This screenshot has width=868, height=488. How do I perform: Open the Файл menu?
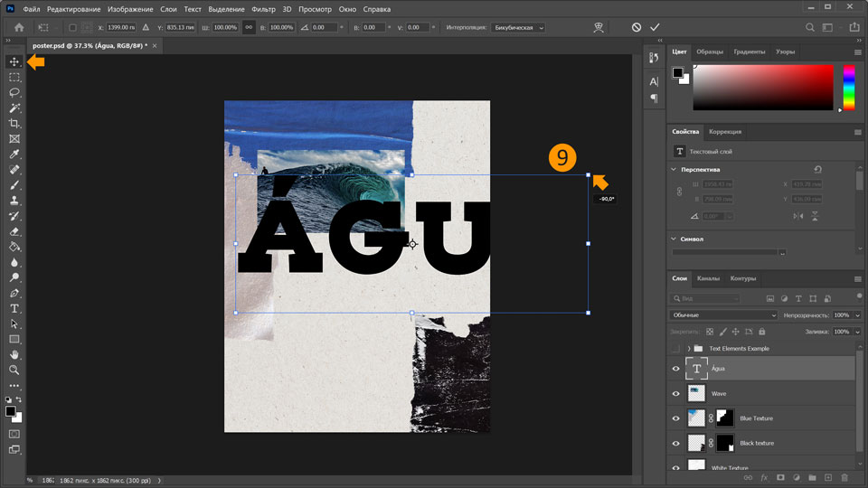[32, 9]
